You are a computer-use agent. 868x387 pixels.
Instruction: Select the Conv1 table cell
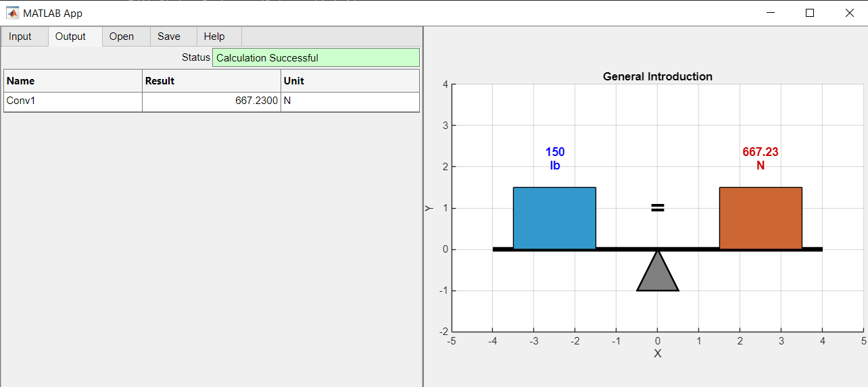tap(73, 101)
